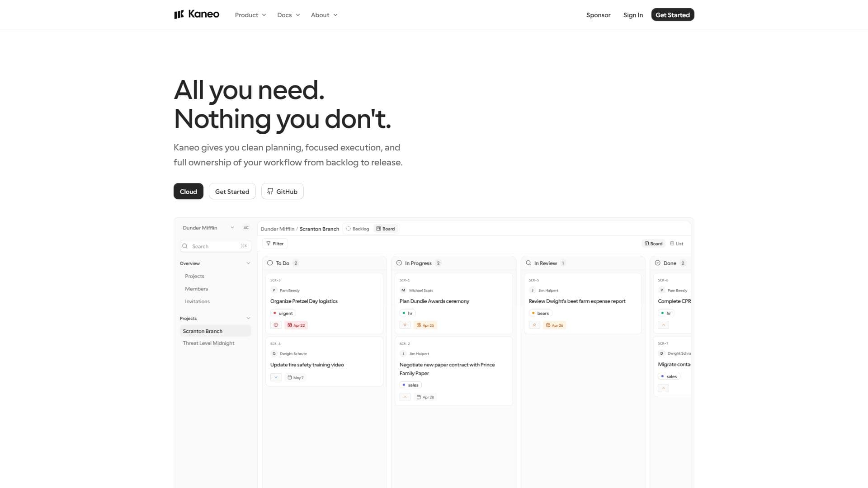Click the hr label on Dundie Awards card
Screen dimensions: 868x488
coord(407,313)
